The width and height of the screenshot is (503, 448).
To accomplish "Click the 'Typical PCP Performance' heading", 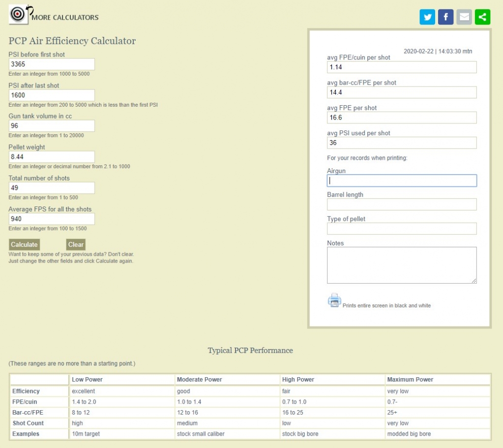I will point(250,350).
